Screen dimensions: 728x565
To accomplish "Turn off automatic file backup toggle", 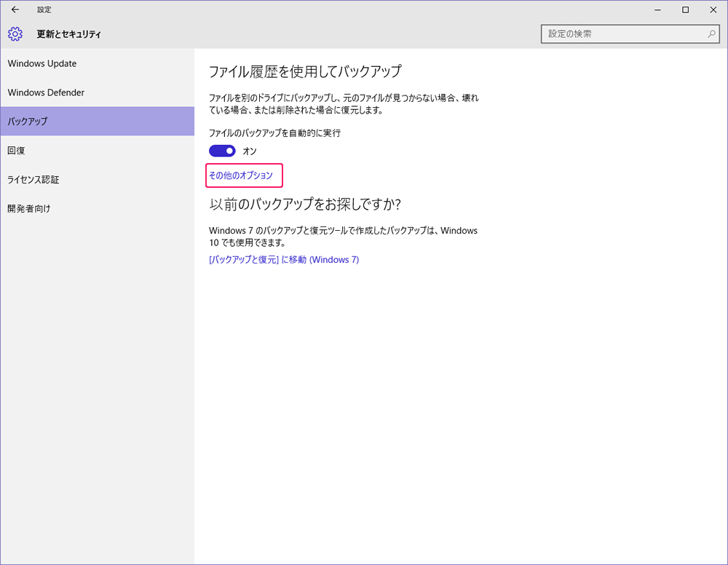I will coord(222,151).
